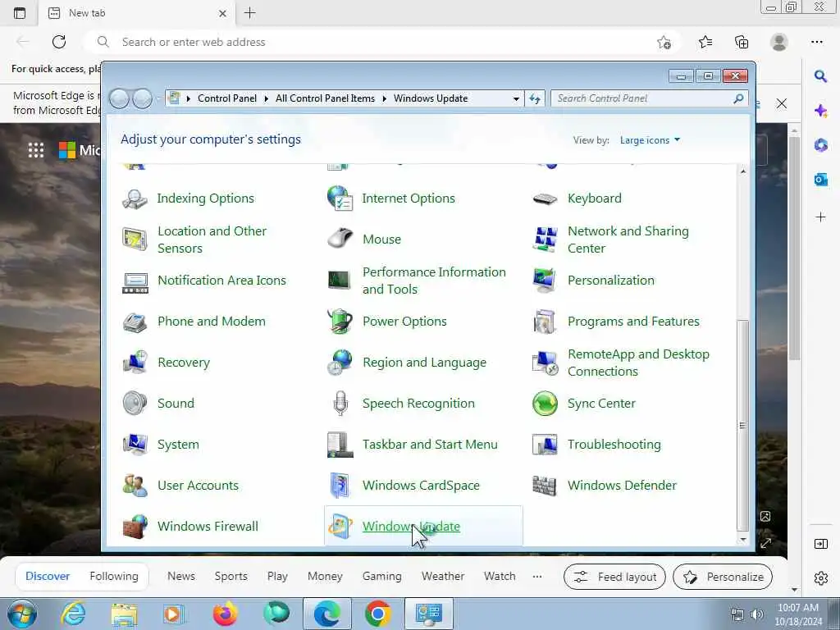
Task: Click the Personalization icon
Action: click(545, 281)
